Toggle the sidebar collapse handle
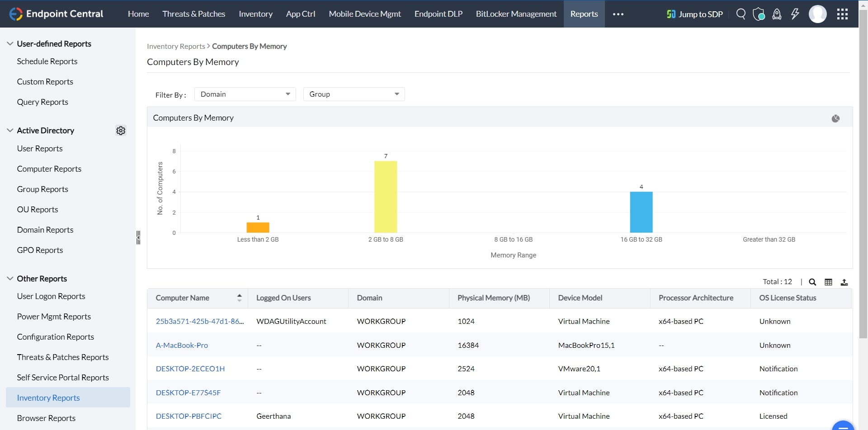Viewport: 868px width, 430px height. (x=138, y=237)
